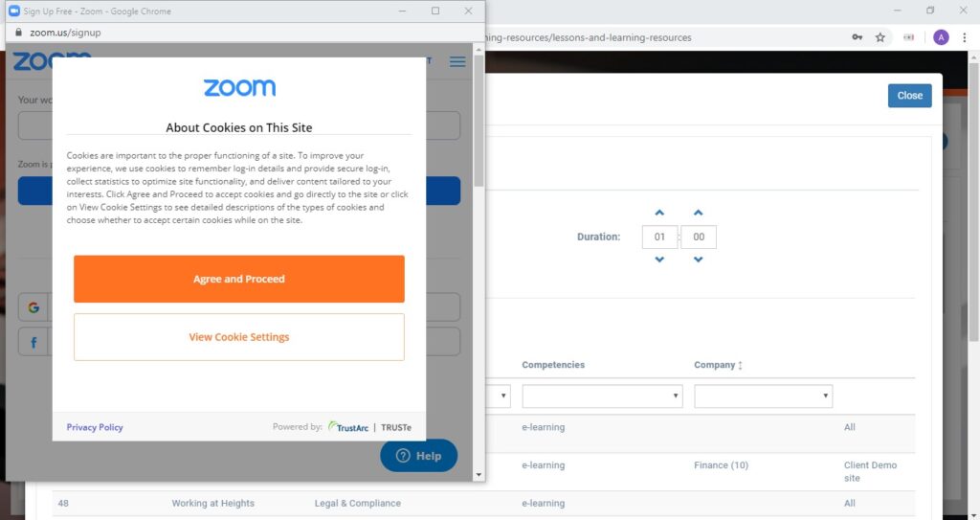Click the Zoom favicon in popup title bar
Viewport: 980px width, 520px height.
pos(13,11)
